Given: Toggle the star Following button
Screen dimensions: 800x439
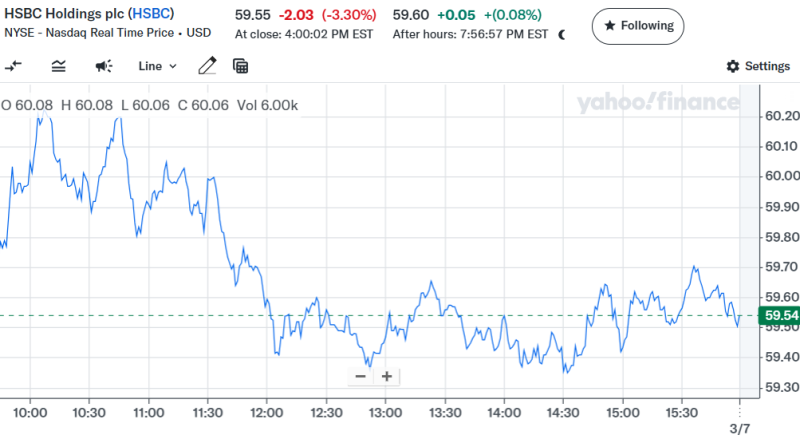Looking at the screenshot, I should coord(638,25).
